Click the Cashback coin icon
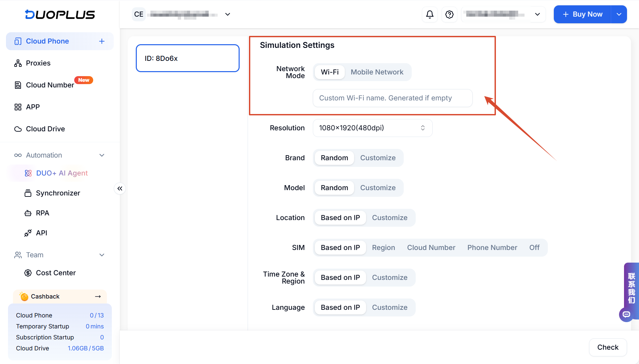 (24, 296)
